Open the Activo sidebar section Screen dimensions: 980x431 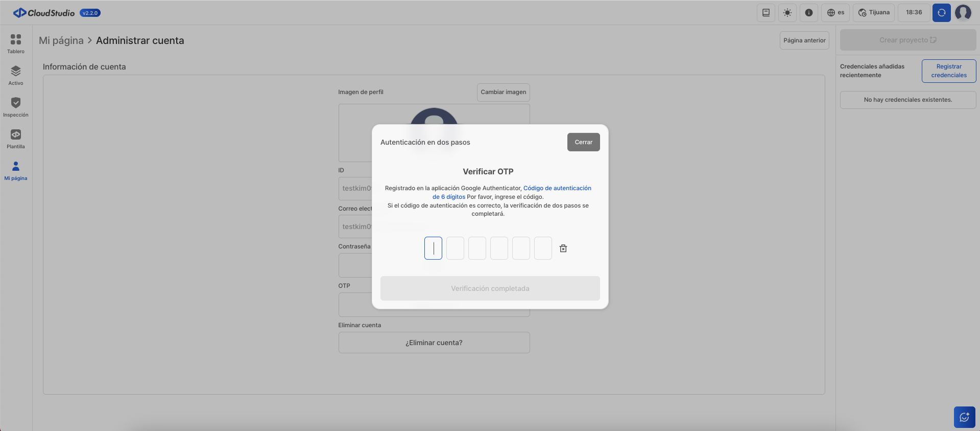(x=16, y=75)
